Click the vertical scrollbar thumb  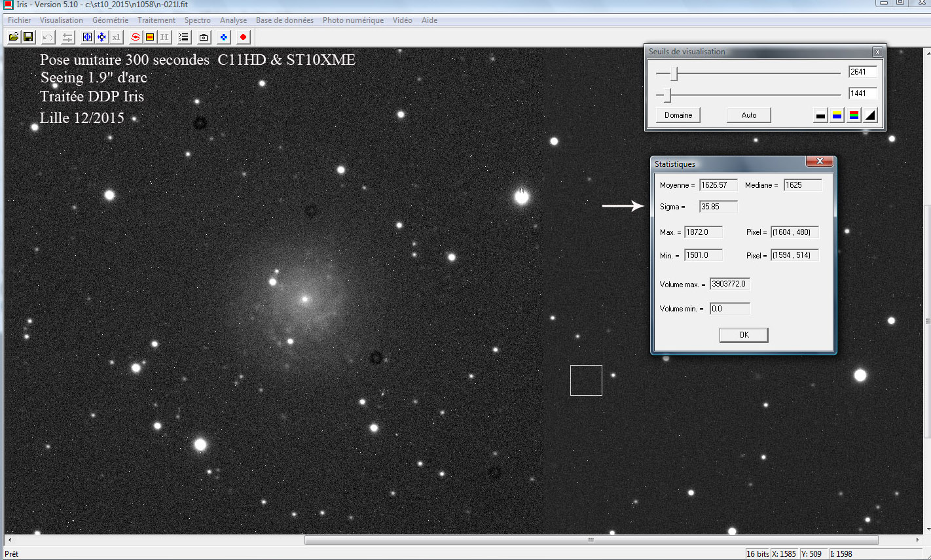pos(928,322)
